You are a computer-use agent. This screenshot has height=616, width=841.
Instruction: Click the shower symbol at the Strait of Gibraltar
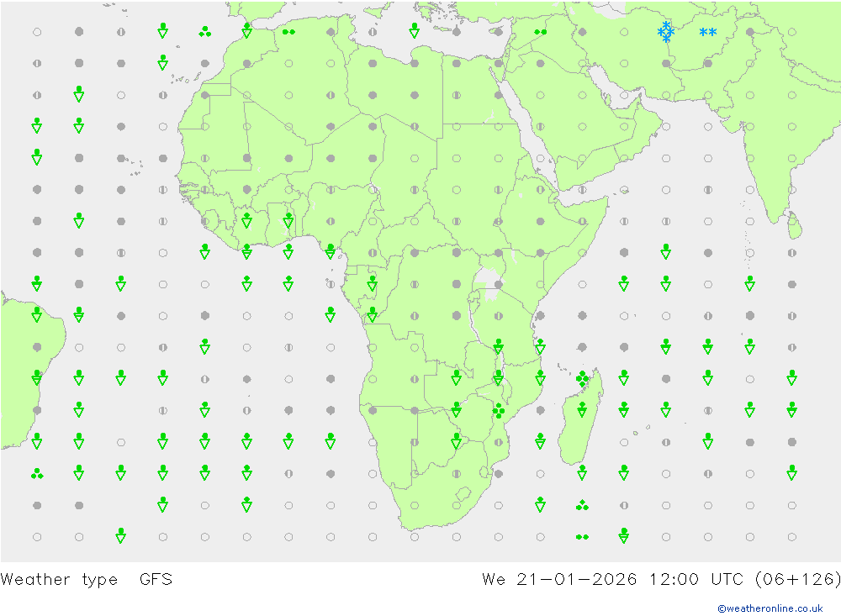(x=246, y=30)
